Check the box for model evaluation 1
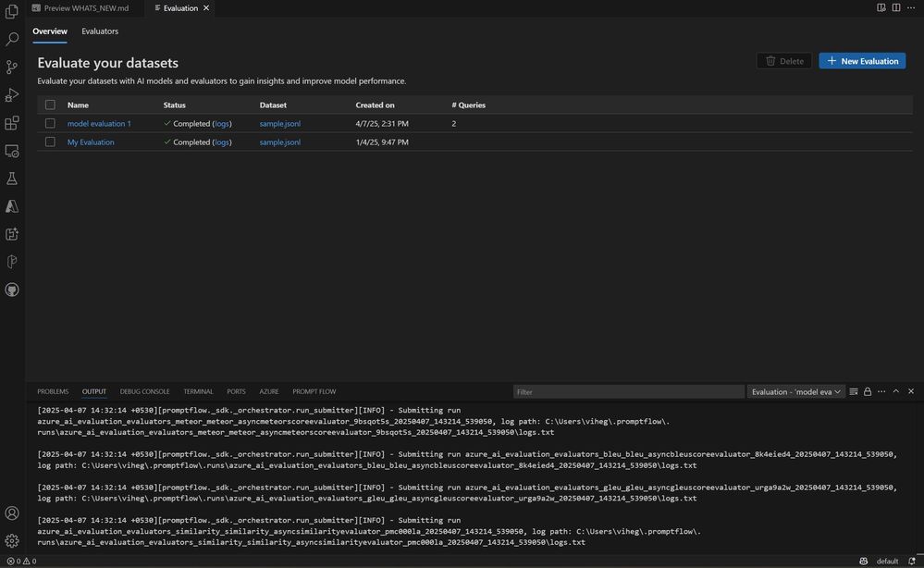The height and width of the screenshot is (568, 924). tap(50, 123)
